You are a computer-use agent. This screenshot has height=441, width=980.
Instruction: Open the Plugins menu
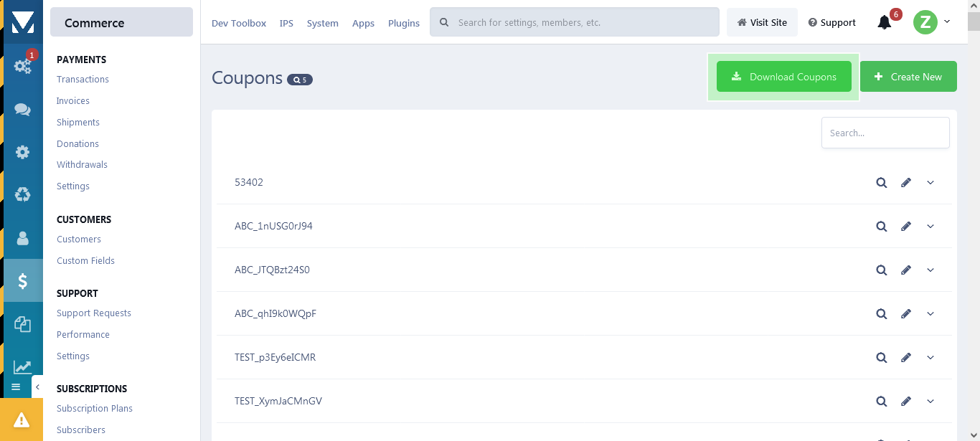coord(404,23)
